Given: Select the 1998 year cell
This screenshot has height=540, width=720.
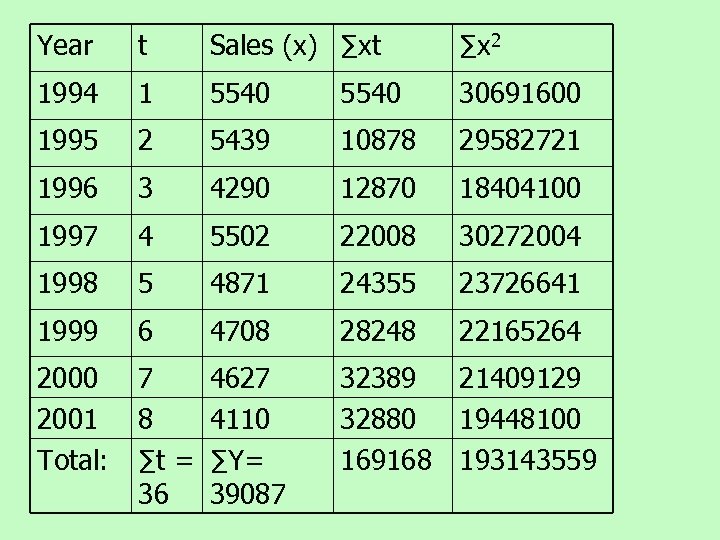Looking at the screenshot, I should pyautogui.click(x=67, y=283).
